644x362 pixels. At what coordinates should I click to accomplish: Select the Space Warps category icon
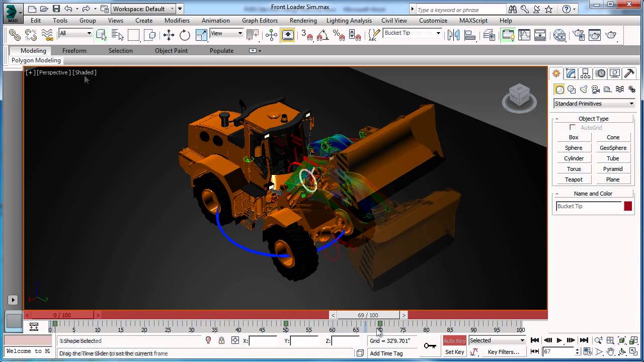coord(620,89)
